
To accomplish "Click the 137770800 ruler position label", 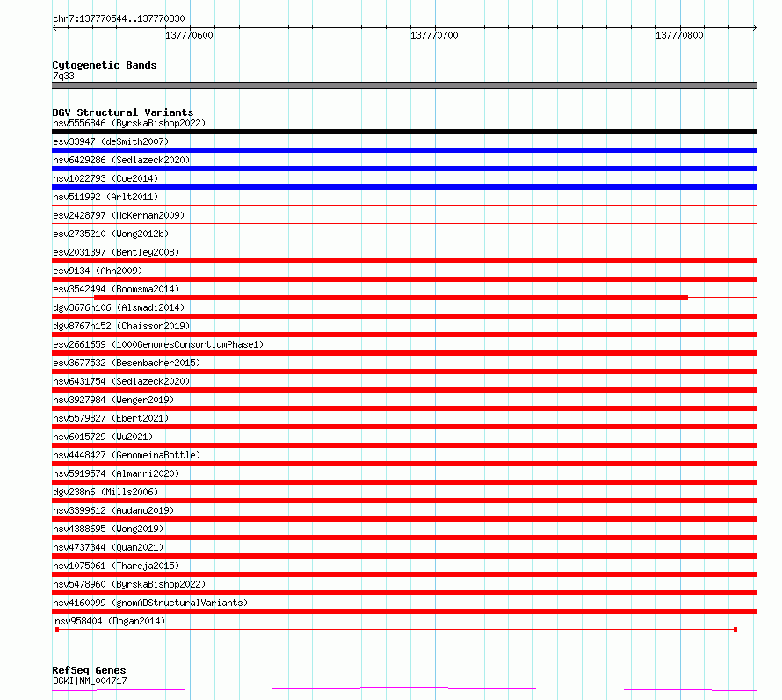I will [x=679, y=35].
